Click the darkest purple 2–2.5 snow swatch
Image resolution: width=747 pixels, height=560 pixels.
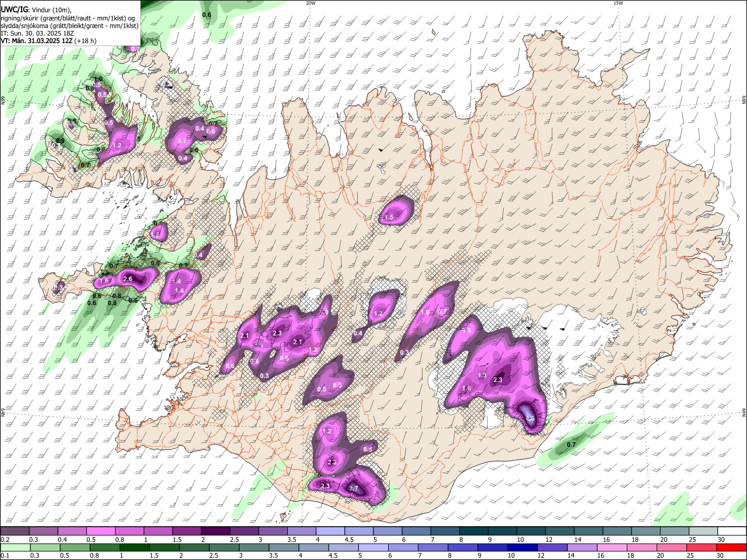click(x=215, y=531)
